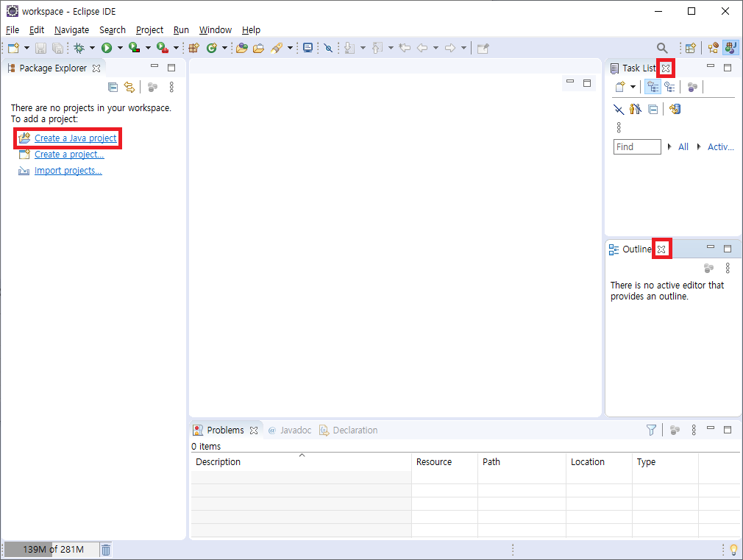Click Synchronize Changed icon in Task List
This screenshot has width=743, height=560.
675,110
